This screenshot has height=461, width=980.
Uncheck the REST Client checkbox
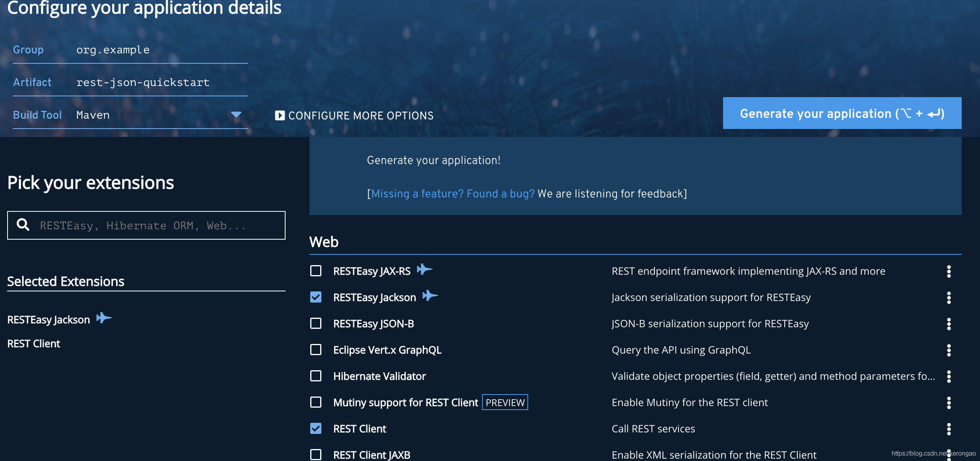(x=316, y=428)
